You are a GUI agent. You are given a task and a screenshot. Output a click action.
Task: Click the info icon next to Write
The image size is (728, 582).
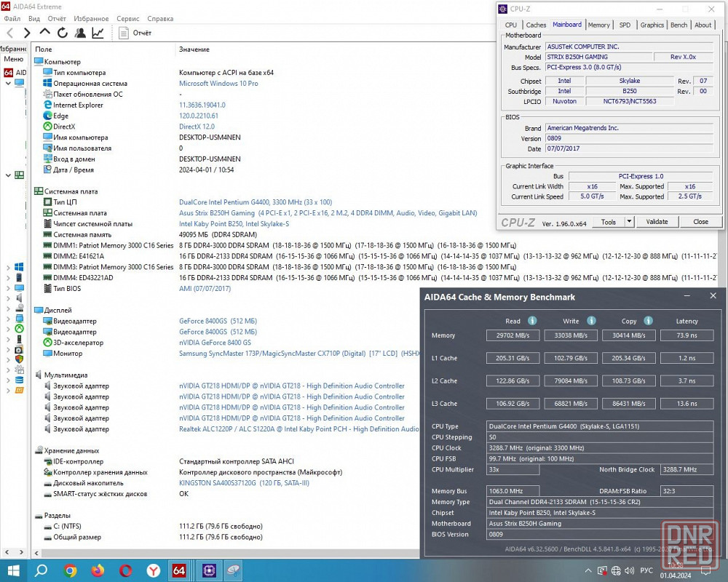(x=591, y=321)
